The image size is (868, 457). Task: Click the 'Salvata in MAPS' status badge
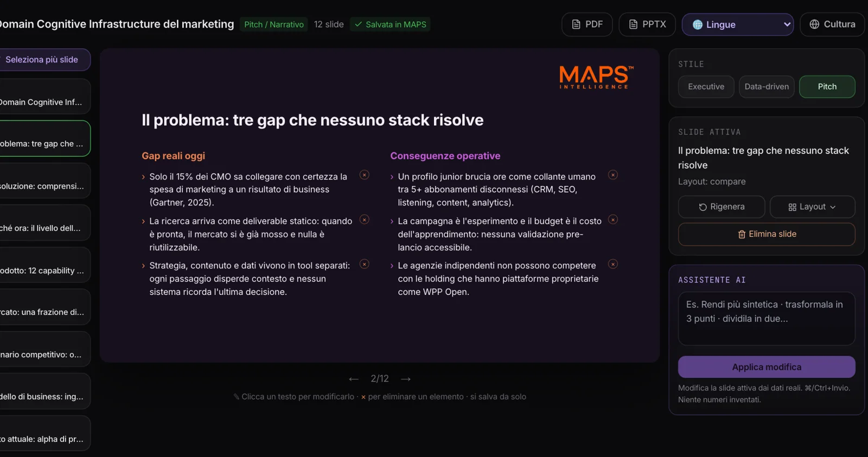(390, 24)
